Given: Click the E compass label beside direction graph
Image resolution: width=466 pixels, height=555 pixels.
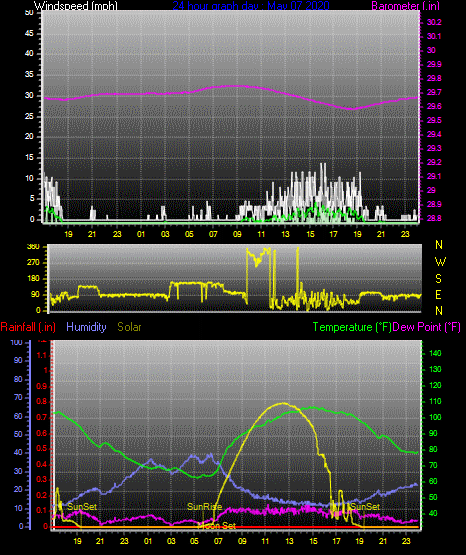Looking at the screenshot, I should point(438,294).
